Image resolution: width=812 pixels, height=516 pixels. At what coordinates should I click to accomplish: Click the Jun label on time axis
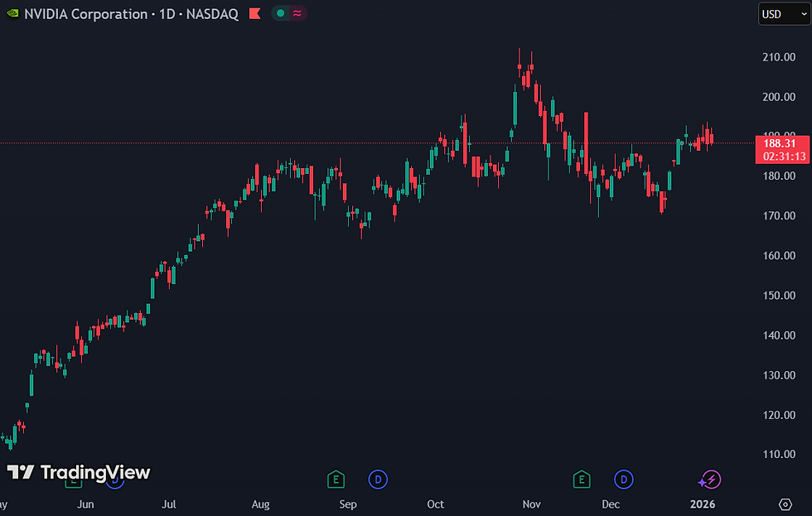pyautogui.click(x=85, y=504)
